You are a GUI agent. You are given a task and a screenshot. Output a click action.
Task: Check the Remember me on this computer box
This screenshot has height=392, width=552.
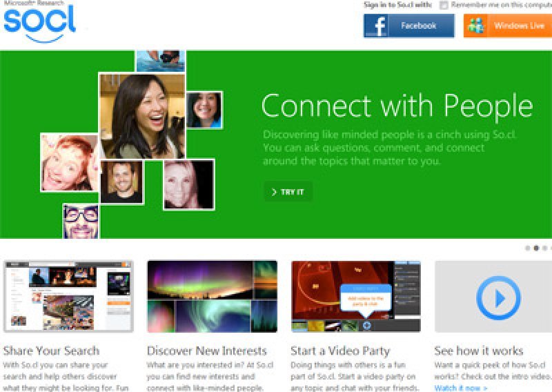pos(444,5)
